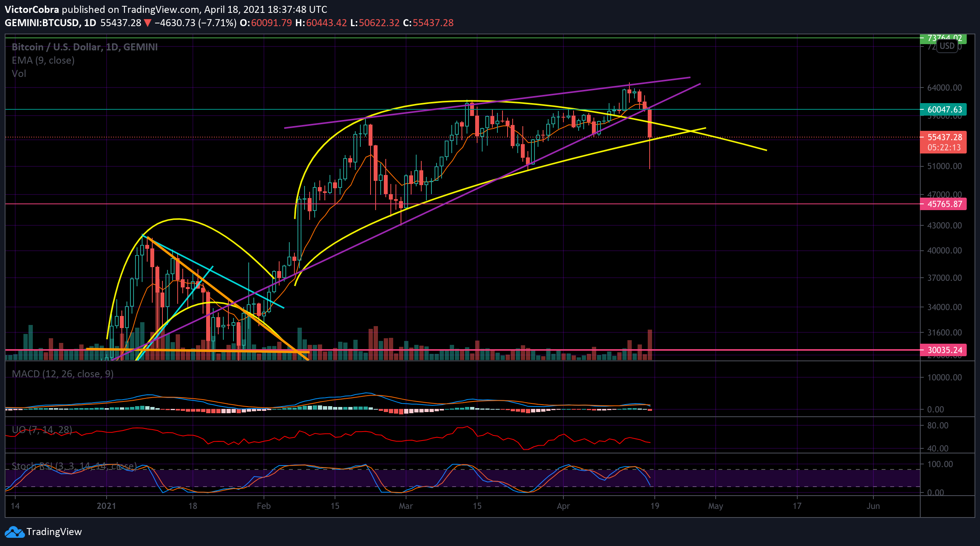980x546 pixels.
Task: Click the 40000.00 price axis tick
Action: (x=944, y=250)
